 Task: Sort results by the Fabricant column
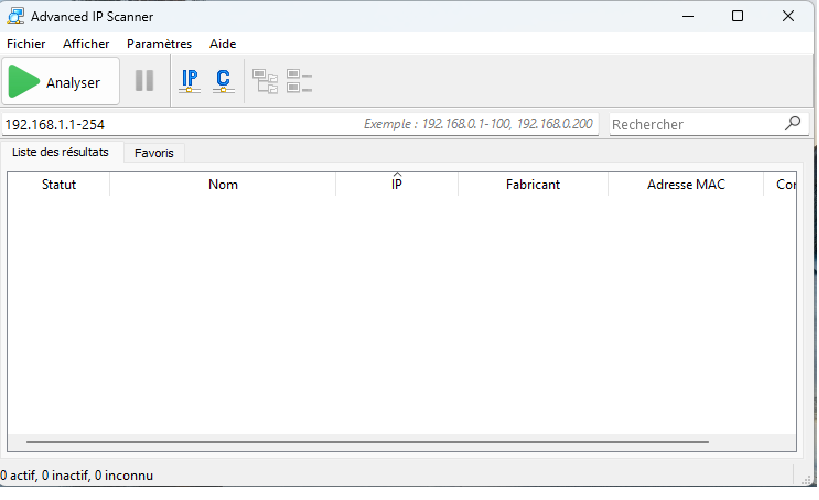click(x=533, y=184)
